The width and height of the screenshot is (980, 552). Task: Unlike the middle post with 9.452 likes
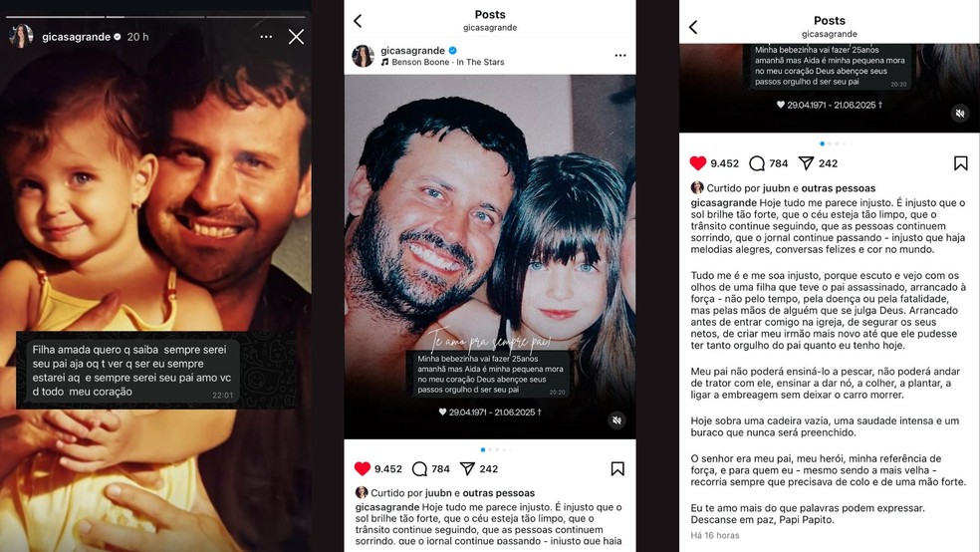pyautogui.click(x=363, y=468)
